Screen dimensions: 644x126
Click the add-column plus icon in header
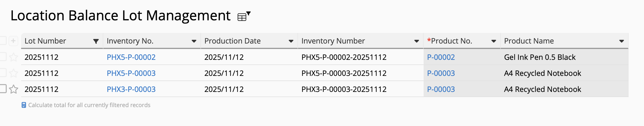click(x=13, y=41)
